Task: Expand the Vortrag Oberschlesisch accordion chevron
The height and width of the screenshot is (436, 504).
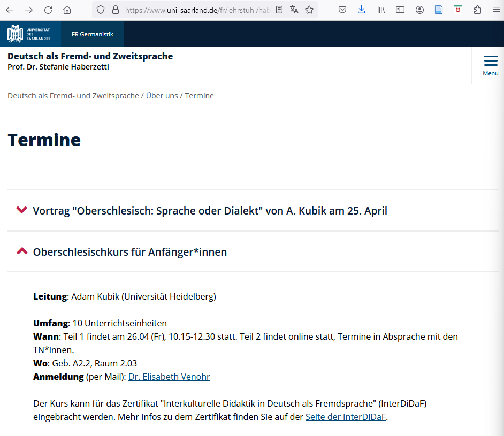Action: (x=22, y=210)
